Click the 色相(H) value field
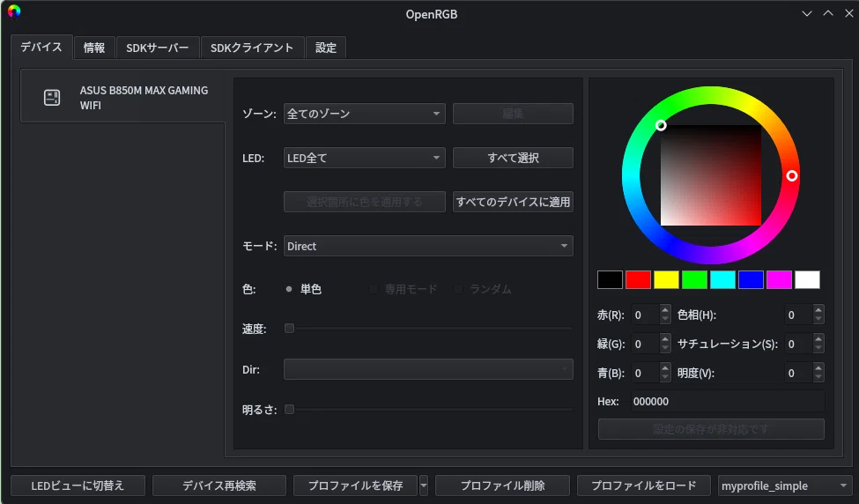 click(799, 315)
